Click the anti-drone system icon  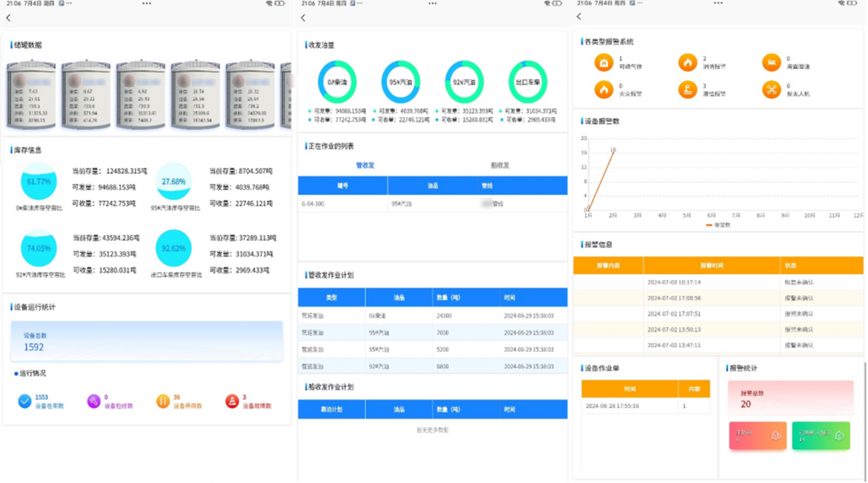[771, 90]
